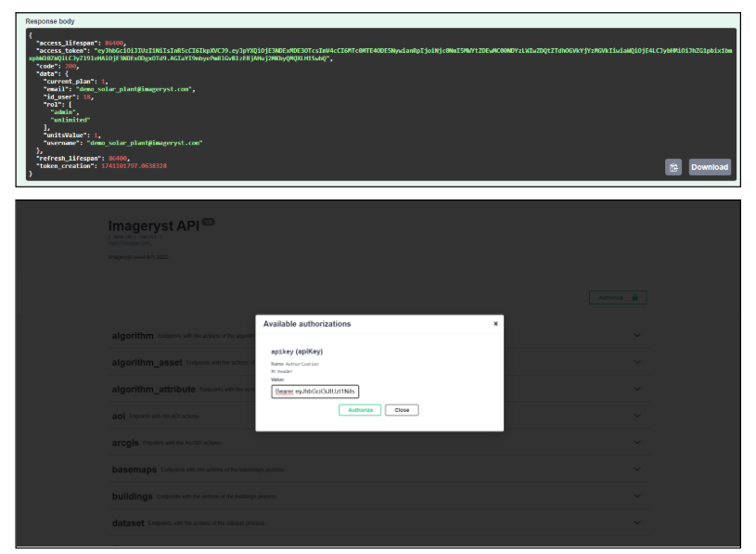Click the "unlimited" role value
Viewport: 756px width, 554px height.
[x=70, y=120]
